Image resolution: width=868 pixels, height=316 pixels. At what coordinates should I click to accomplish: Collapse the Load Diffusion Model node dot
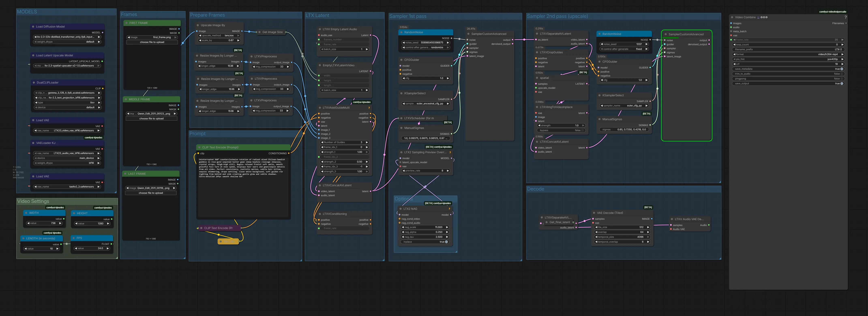[33, 27]
